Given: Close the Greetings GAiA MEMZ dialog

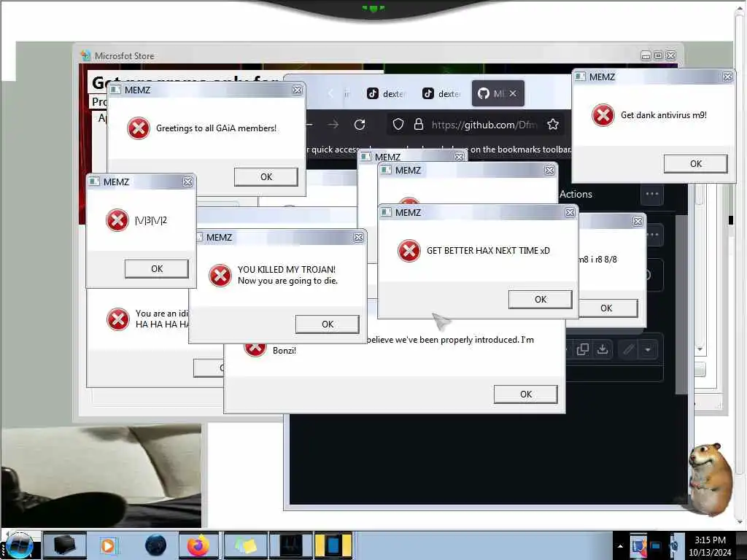Looking at the screenshot, I should tap(297, 90).
